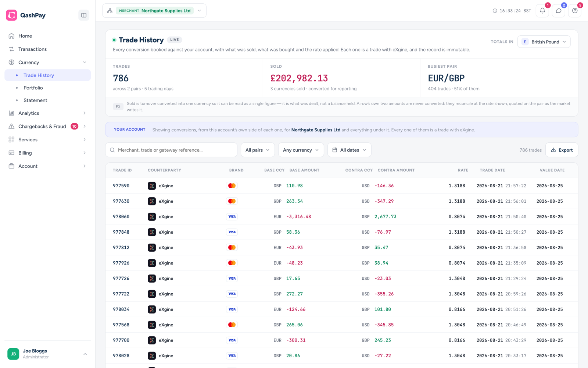Viewport: 588px width, 368px height.
Task: Click the Account briefcase icon
Action: (x=11, y=166)
